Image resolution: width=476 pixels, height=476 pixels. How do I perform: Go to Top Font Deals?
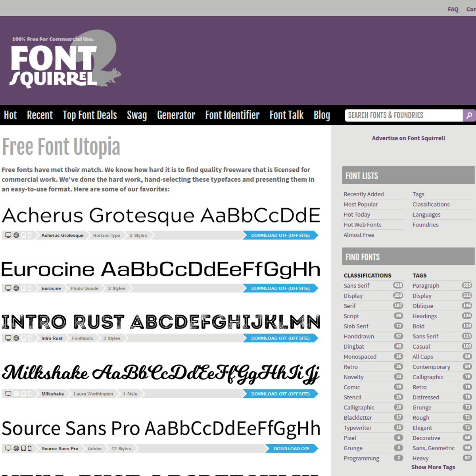pyautogui.click(x=90, y=115)
